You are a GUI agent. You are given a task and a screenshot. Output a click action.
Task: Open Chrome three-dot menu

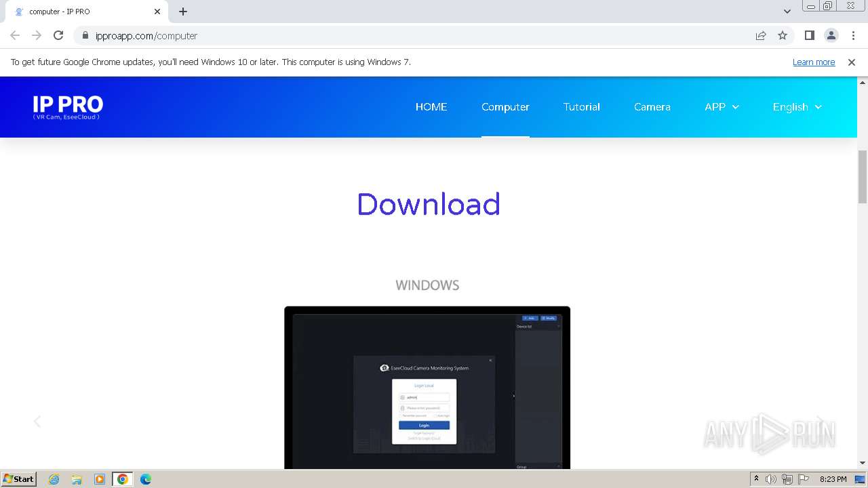click(x=853, y=35)
